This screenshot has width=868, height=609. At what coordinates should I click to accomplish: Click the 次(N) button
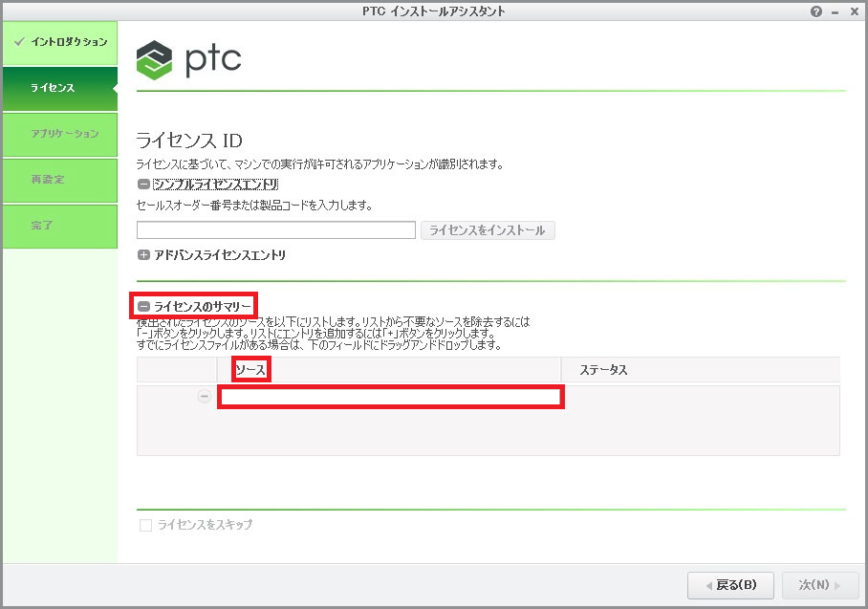coord(820,585)
